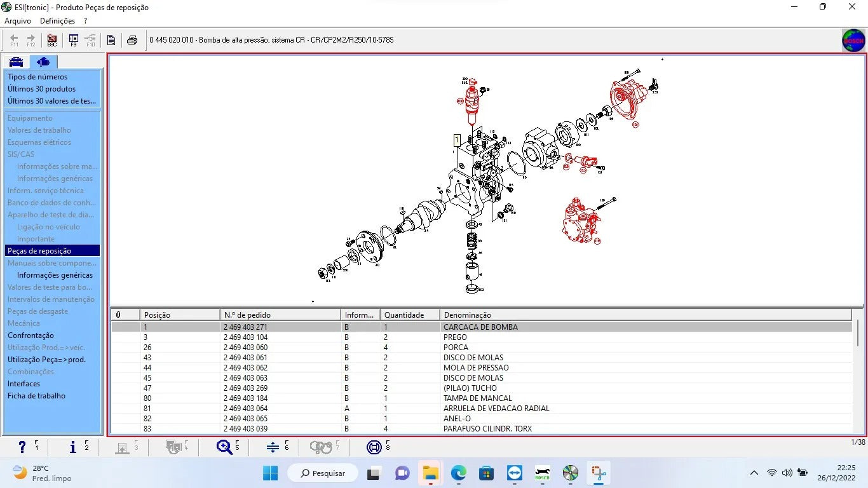Click the F5 zoom magnifier icon
868x488 pixels.
[224, 447]
